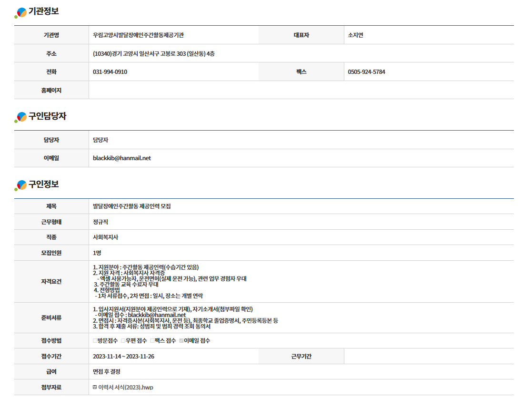The width and height of the screenshot is (532, 399).
Task: Click the fax number 0505-924-5784
Action: pos(367,72)
